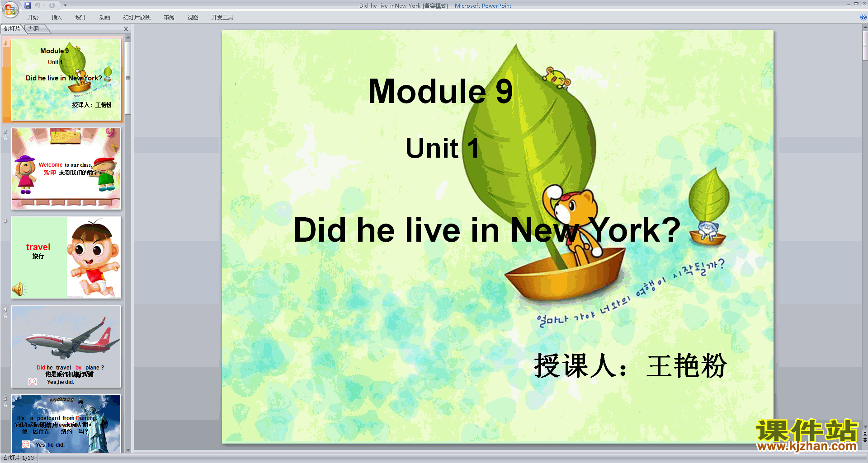Select slide 5 thumbnail postcard

coord(66,424)
